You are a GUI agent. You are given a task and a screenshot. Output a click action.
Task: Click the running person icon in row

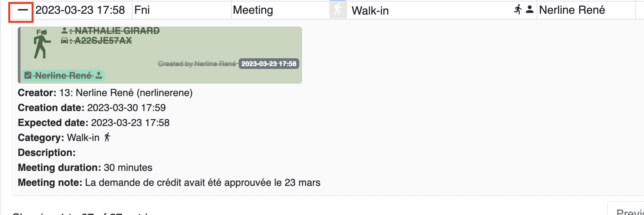[518, 10]
